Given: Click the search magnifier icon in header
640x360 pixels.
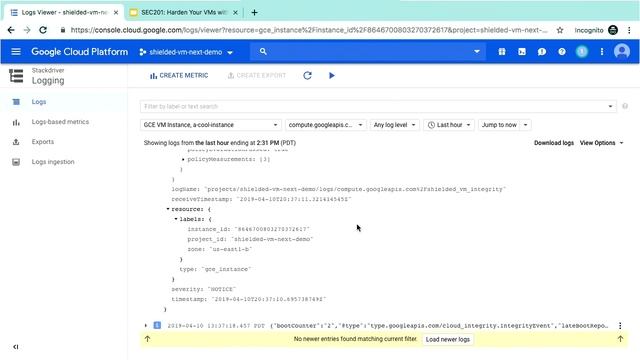Looking at the screenshot, I should [x=263, y=51].
